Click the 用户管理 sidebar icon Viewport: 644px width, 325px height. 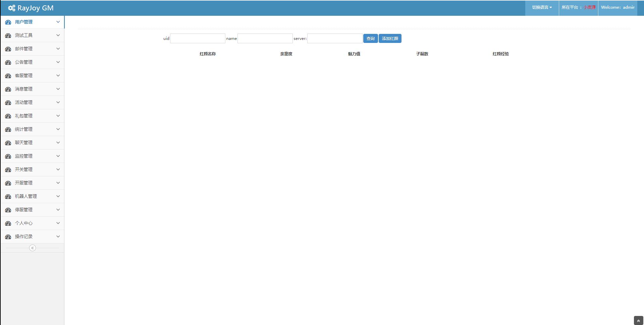(8, 22)
